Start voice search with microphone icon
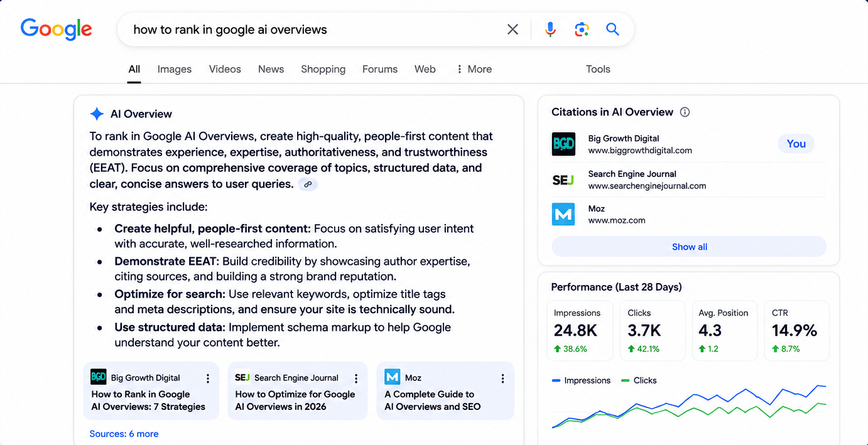Viewport: 868px width, 445px height. (550, 29)
